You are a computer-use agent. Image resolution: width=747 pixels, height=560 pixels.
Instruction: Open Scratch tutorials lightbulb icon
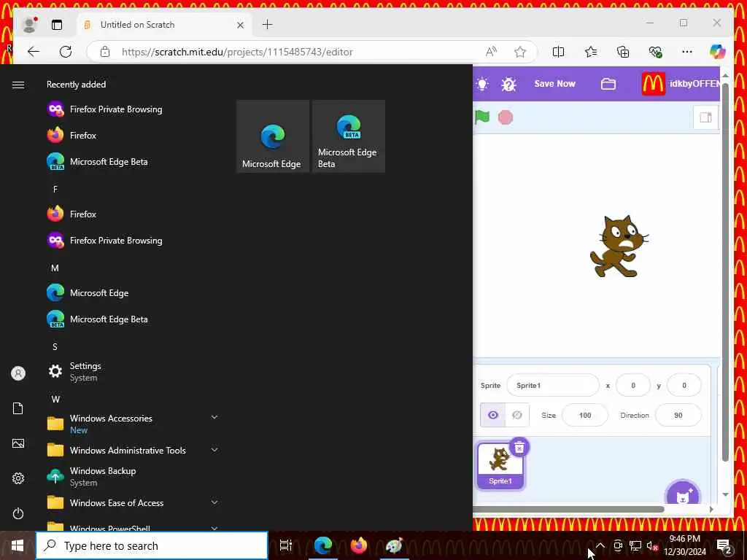tap(482, 85)
